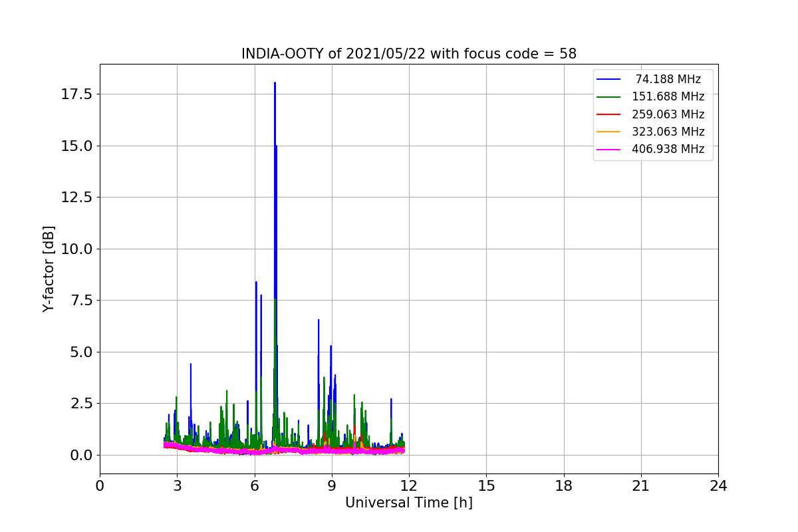Click the 6 x-axis tick label
The width and height of the screenshot is (798, 532).
pyautogui.click(x=255, y=486)
